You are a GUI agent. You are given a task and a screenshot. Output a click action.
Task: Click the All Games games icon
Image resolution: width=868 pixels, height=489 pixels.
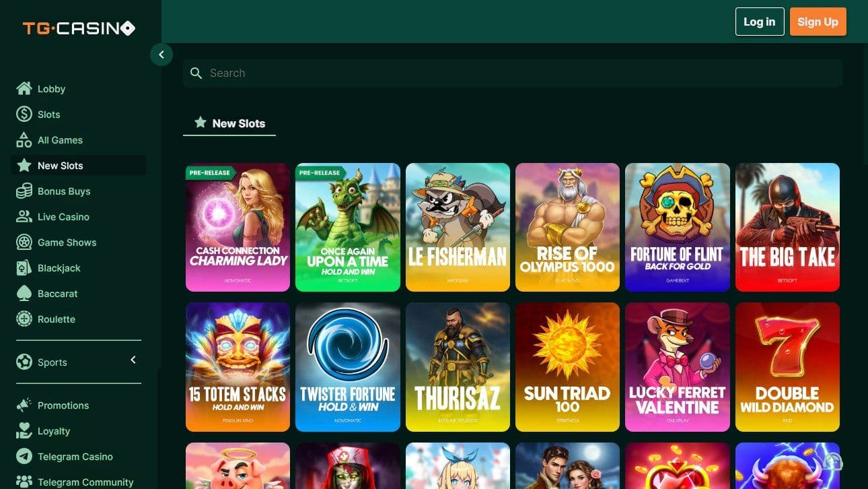(24, 140)
